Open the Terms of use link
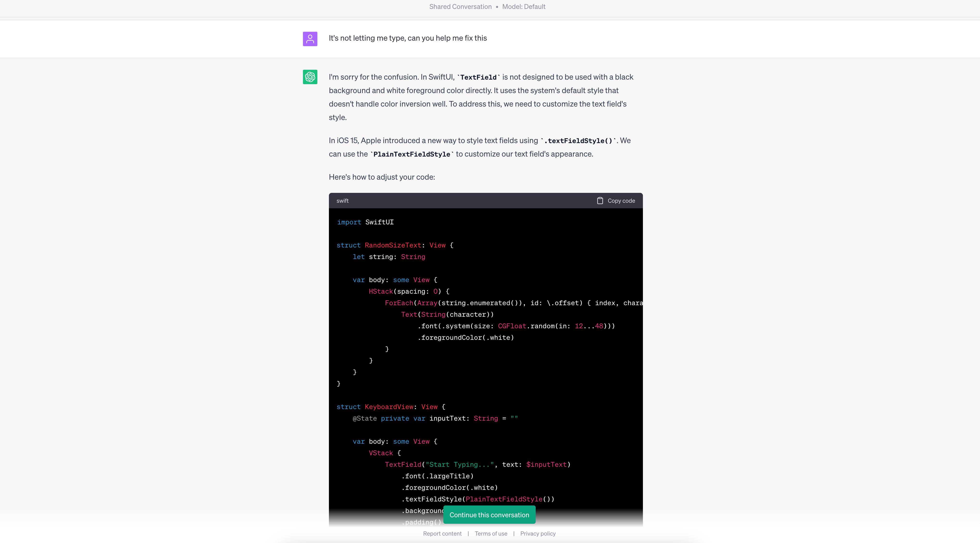Viewport: 980px width, 543px height. pos(491,533)
